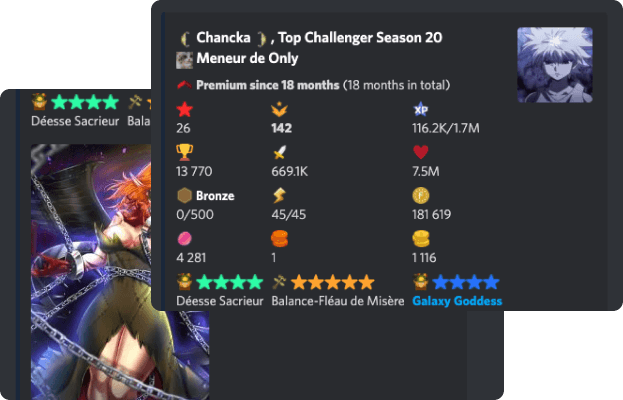Click the sword attack icon above 669.1K

point(279,152)
